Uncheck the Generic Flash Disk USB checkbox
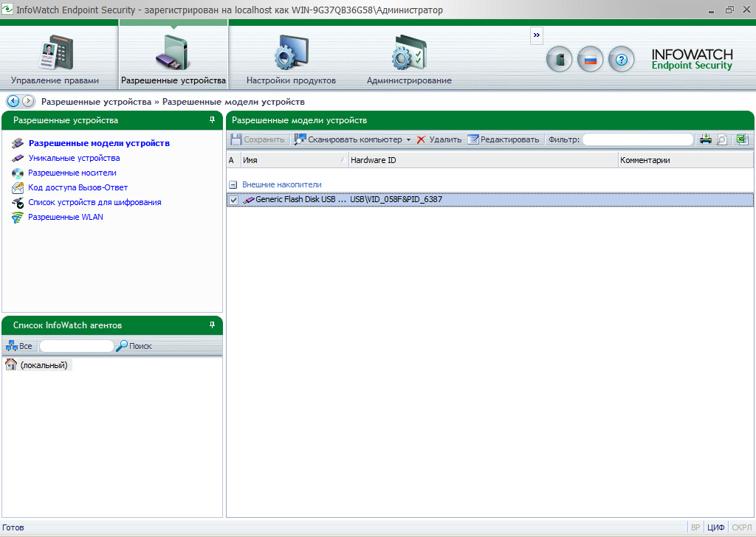Screen dimensions: 756x537 point(234,200)
